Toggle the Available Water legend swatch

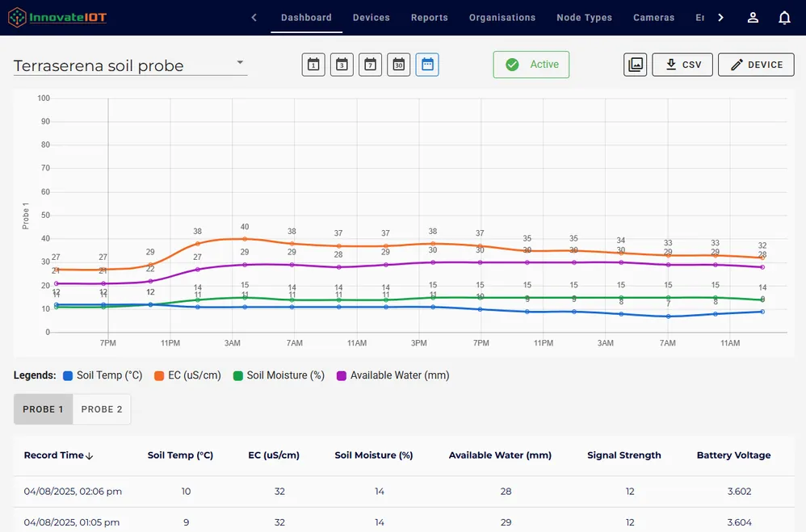pos(342,375)
